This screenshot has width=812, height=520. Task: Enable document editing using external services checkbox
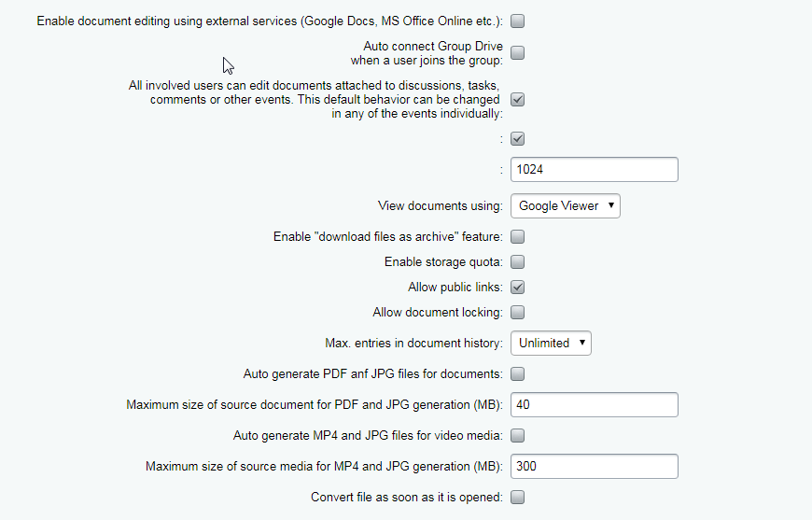tap(517, 21)
